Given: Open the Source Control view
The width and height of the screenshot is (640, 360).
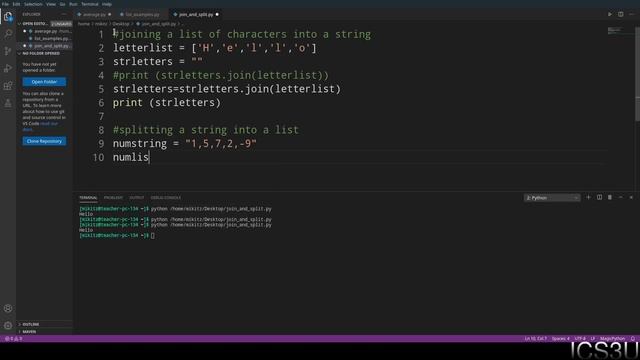Looking at the screenshot, I should point(8,51).
